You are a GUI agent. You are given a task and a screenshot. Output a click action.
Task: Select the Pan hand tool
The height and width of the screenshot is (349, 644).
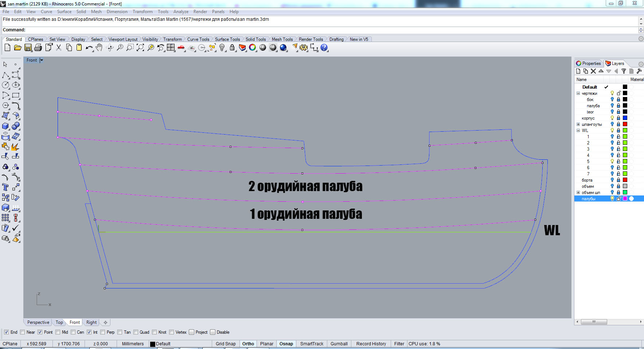click(99, 48)
